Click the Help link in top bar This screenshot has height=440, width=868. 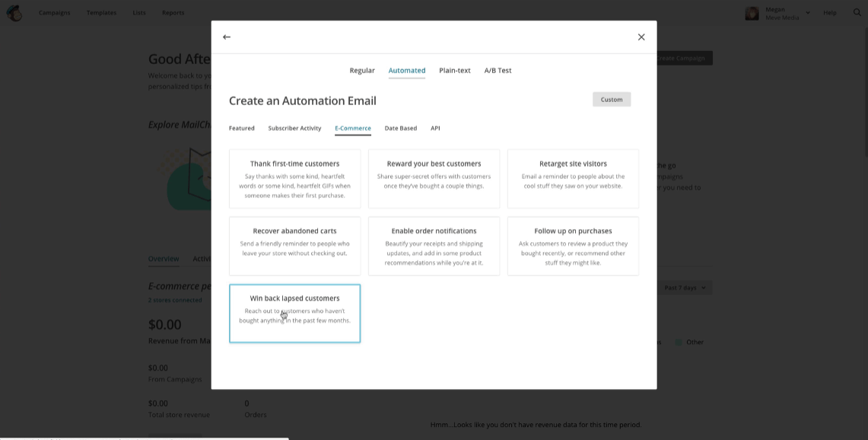(829, 12)
